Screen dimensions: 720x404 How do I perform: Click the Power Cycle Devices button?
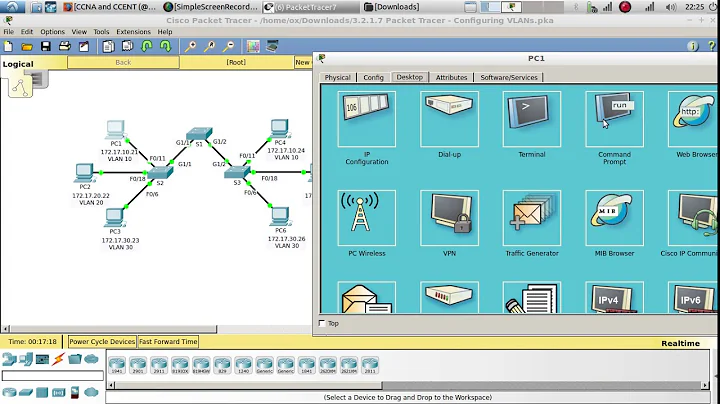tap(102, 342)
